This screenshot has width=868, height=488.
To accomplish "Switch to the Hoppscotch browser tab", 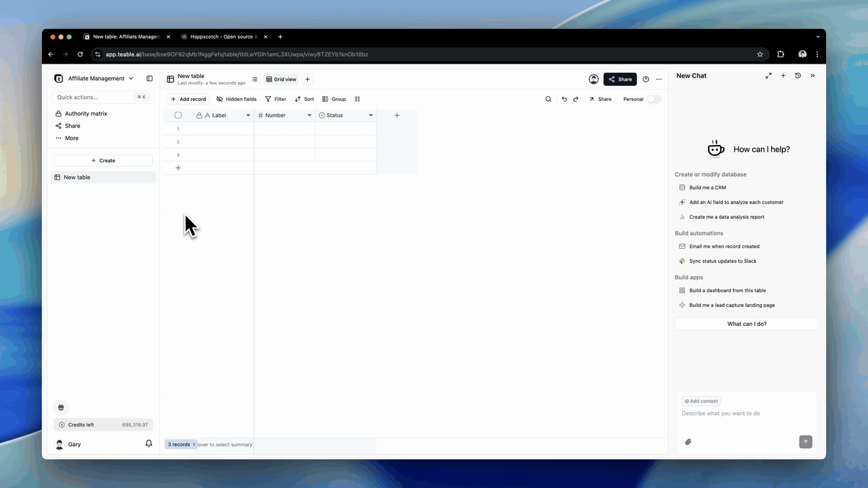I will (222, 37).
